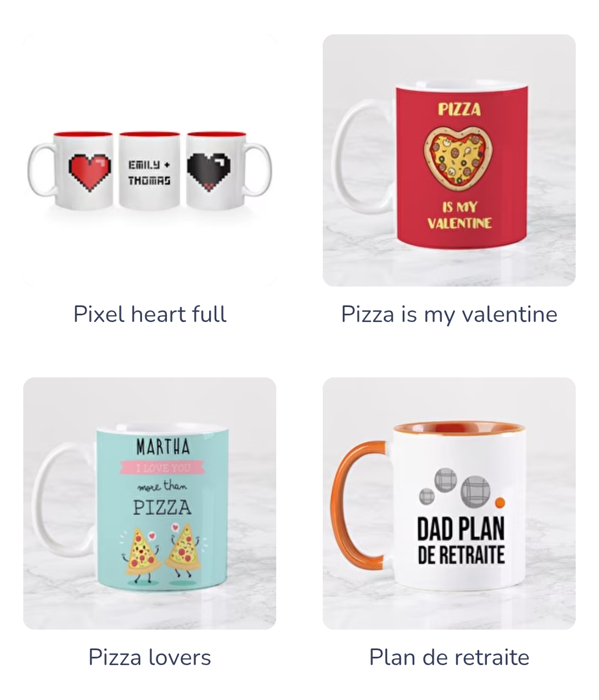The height and width of the screenshot is (700, 599).
Task: Click the 'Pizza lovers' product title
Action: tap(150, 657)
